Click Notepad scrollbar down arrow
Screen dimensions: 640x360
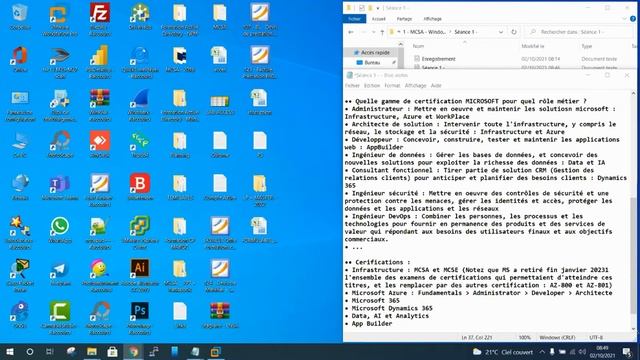click(633, 329)
